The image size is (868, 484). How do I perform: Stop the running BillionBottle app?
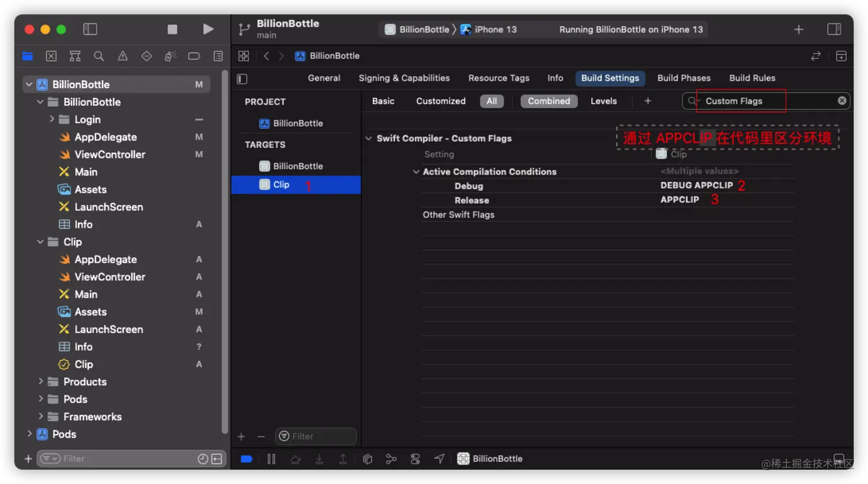tap(172, 29)
